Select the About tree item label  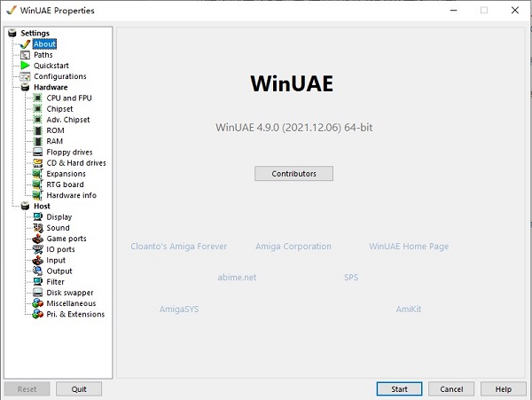pos(44,44)
